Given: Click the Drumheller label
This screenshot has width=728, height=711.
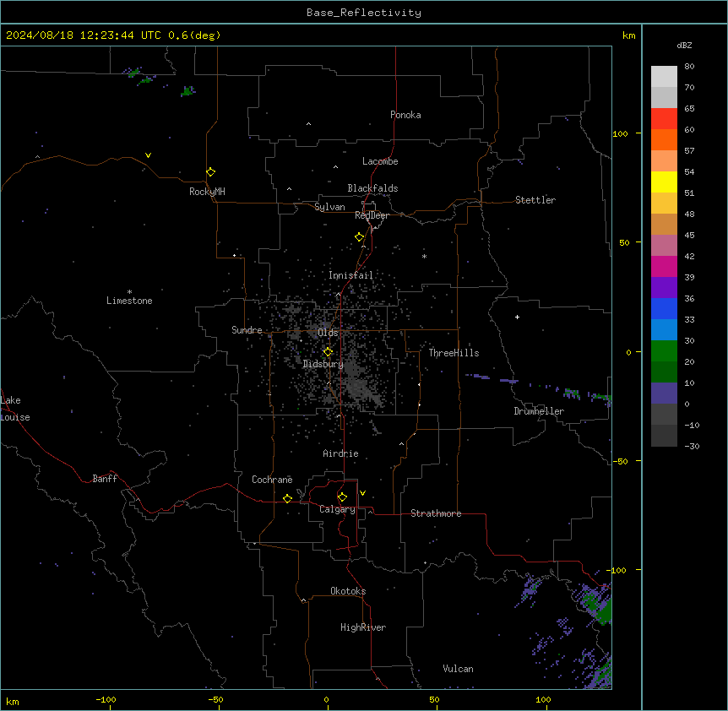Looking at the screenshot, I should (x=539, y=411).
